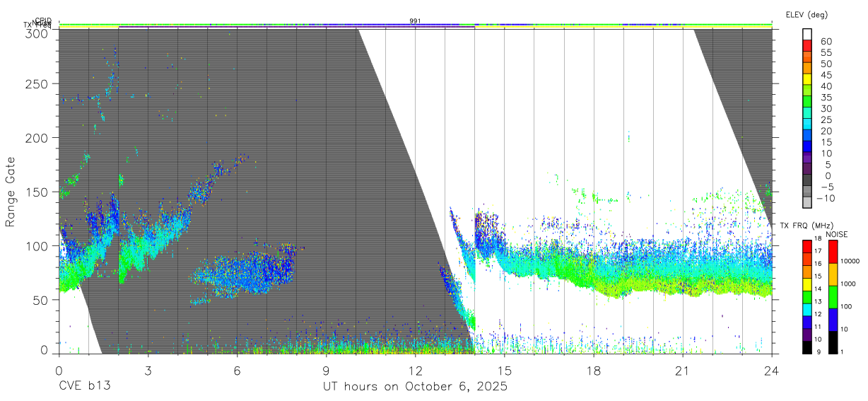Click the 21 tick on UT hours axis
Screen dimensions: 868x401
pyautogui.click(x=682, y=371)
